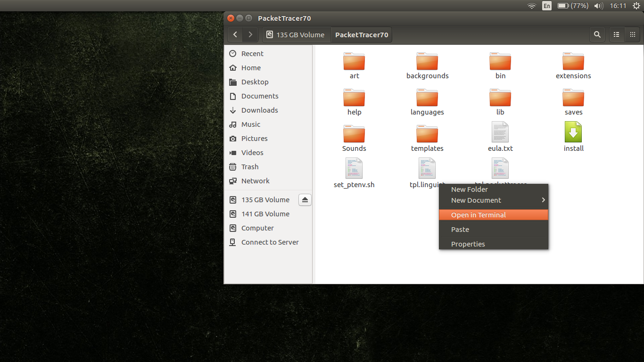Open Trash in the sidebar
644x362 pixels.
pos(268,167)
